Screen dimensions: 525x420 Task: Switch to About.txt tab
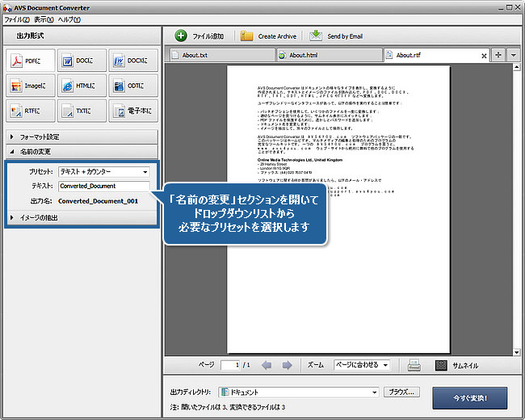click(x=220, y=55)
